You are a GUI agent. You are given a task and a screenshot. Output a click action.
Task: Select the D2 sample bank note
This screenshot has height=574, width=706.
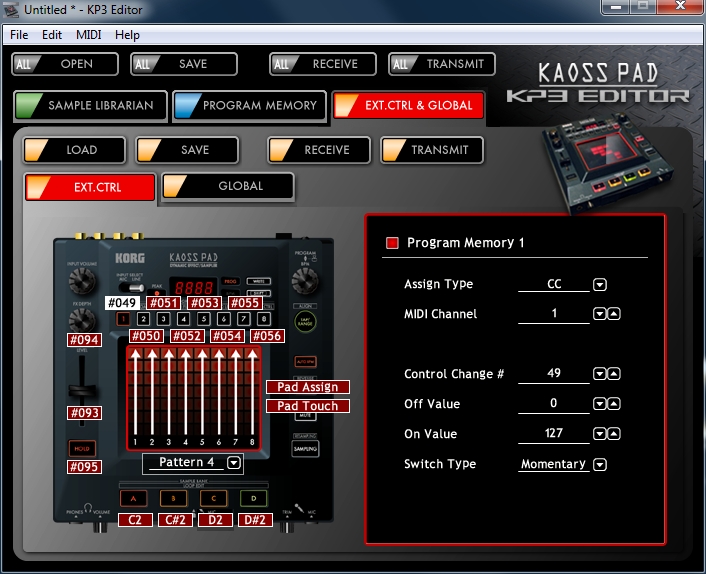pos(215,520)
